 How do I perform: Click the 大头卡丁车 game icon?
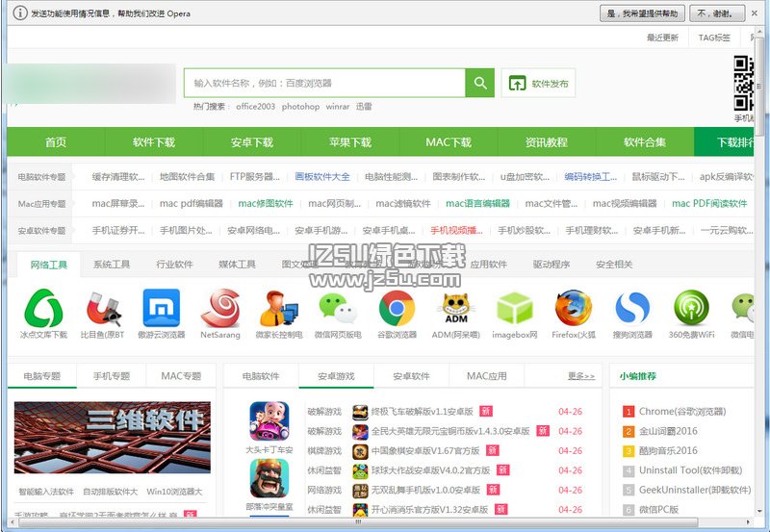269,421
